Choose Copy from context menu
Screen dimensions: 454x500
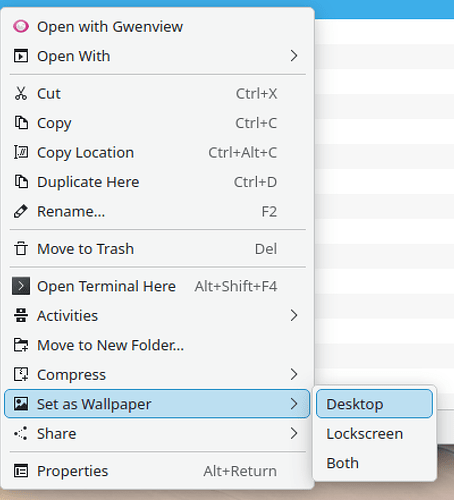pyautogui.click(x=157, y=123)
